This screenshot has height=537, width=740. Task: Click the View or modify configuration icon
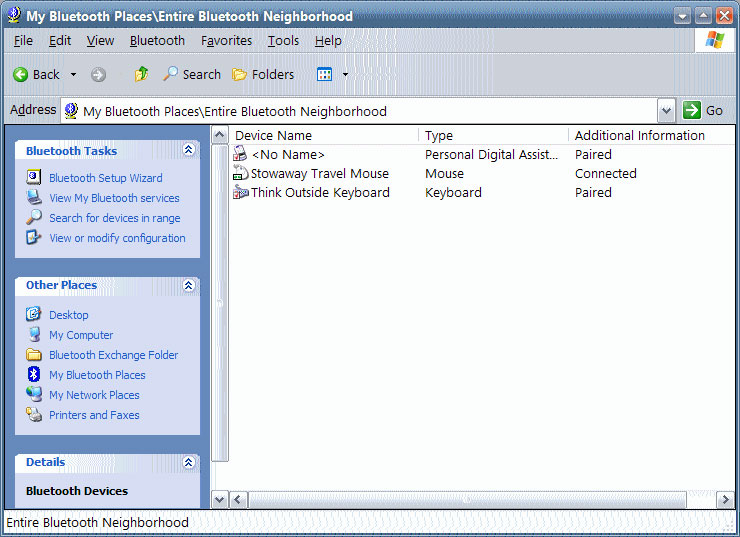point(34,237)
